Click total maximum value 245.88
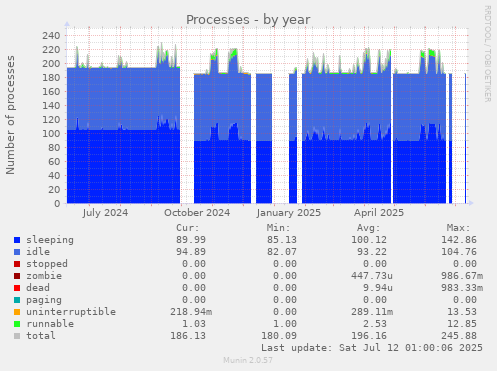This screenshot has width=497, height=371. pos(459,336)
